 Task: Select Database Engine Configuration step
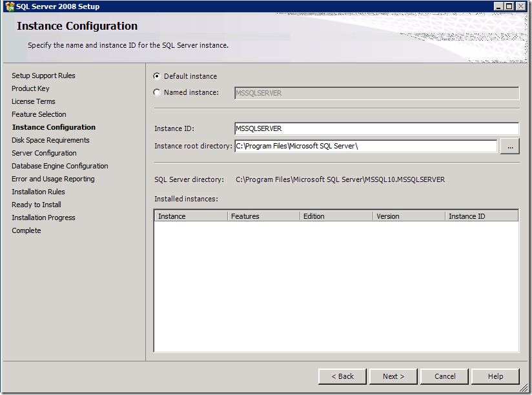[59, 166]
